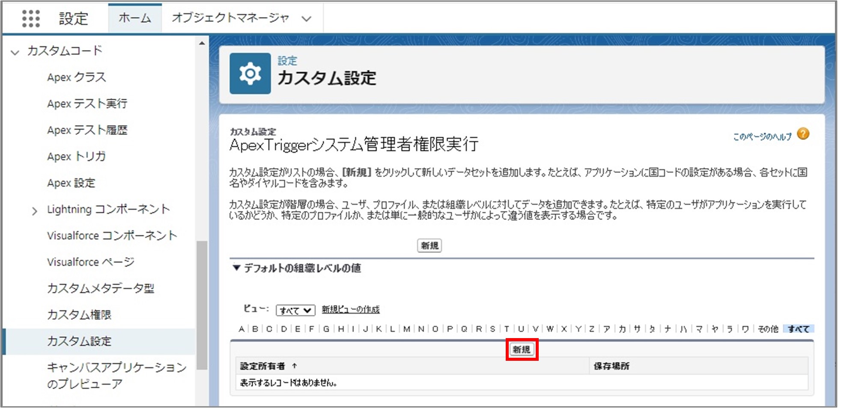
Task: Click the upper 新規 button below description
Action: (x=430, y=246)
